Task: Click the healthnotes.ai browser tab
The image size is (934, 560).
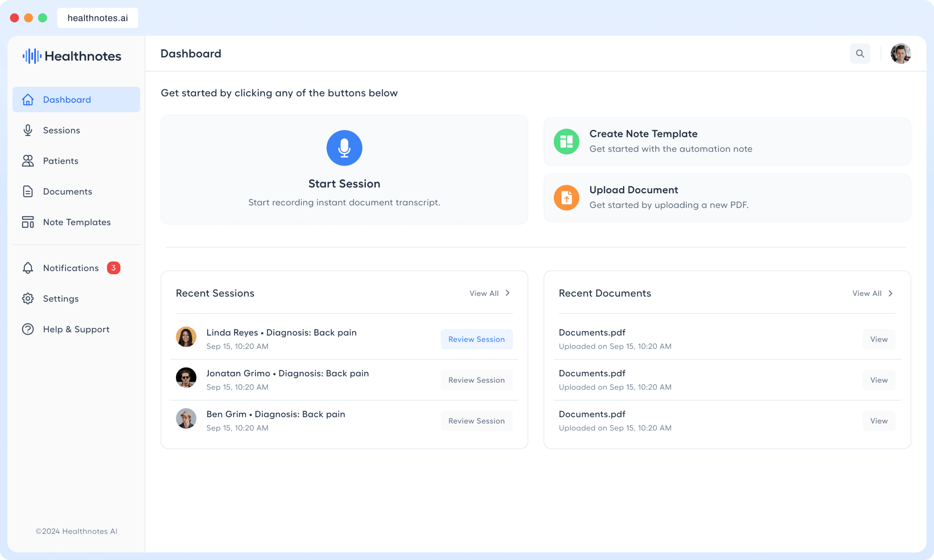Action: [98, 18]
